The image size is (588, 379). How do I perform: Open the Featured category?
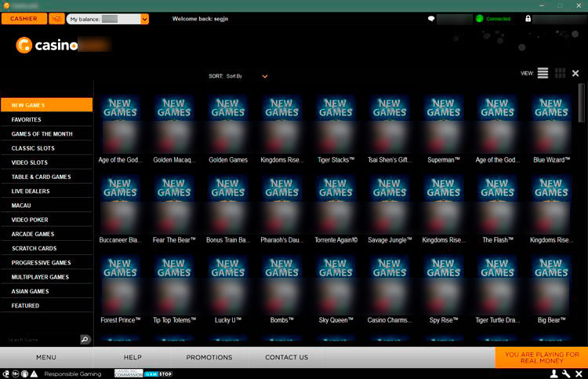tap(47, 305)
